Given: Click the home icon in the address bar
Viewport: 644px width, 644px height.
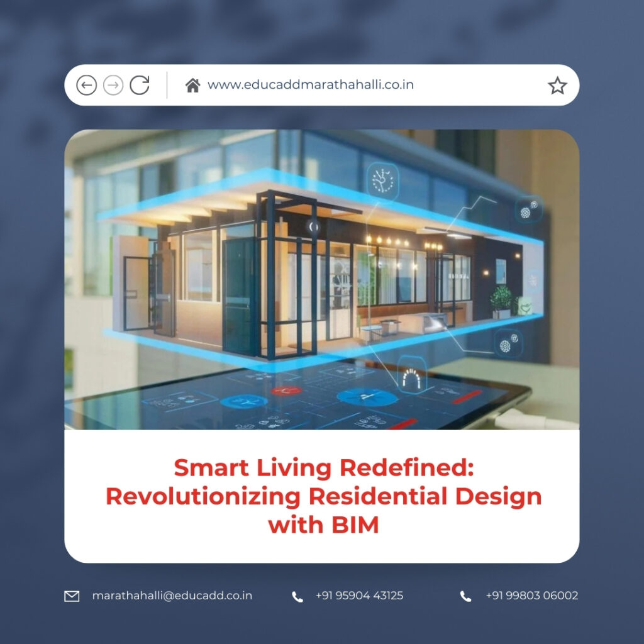Looking at the screenshot, I should coord(193,84).
